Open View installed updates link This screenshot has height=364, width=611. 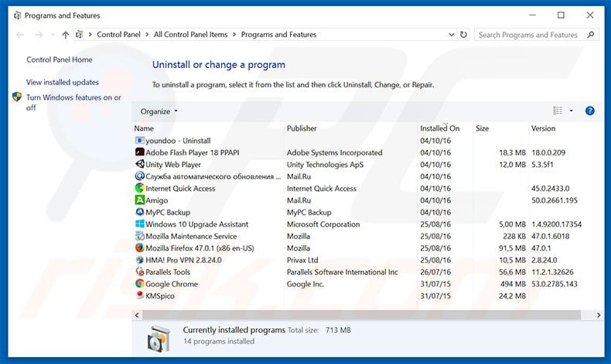pyautogui.click(x=63, y=82)
